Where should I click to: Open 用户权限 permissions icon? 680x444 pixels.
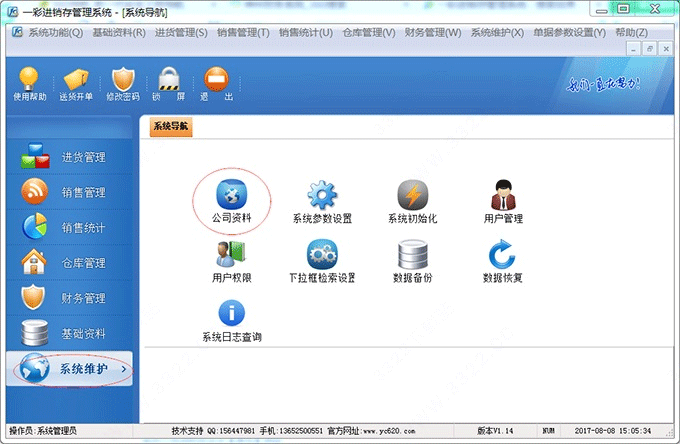click(x=231, y=254)
